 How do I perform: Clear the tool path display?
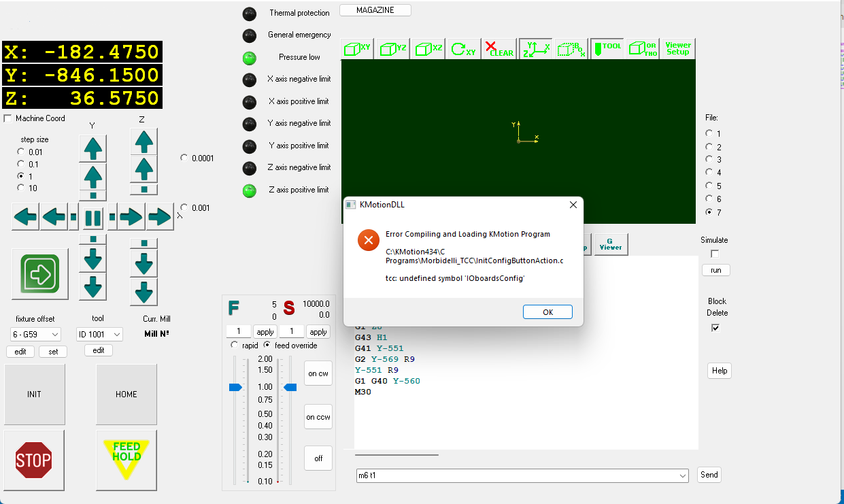pyautogui.click(x=499, y=49)
